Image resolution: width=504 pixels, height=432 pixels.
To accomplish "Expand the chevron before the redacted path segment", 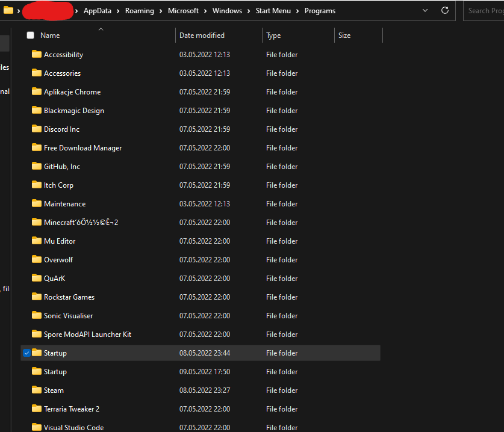I will [19, 11].
